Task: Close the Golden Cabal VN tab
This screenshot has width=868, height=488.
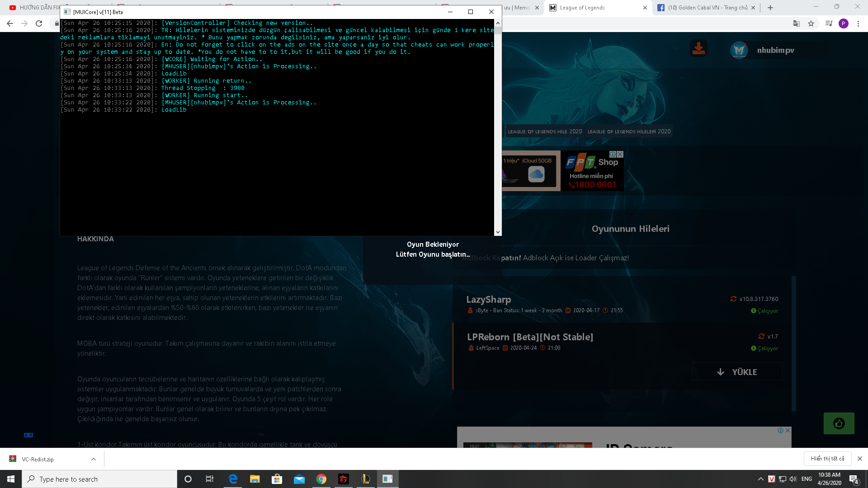Action: pyautogui.click(x=753, y=8)
